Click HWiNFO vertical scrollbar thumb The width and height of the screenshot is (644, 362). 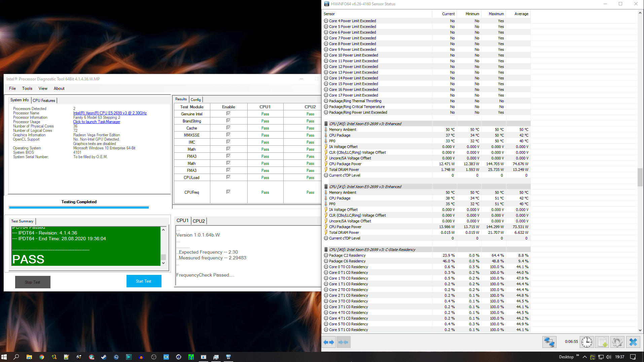(640, 177)
